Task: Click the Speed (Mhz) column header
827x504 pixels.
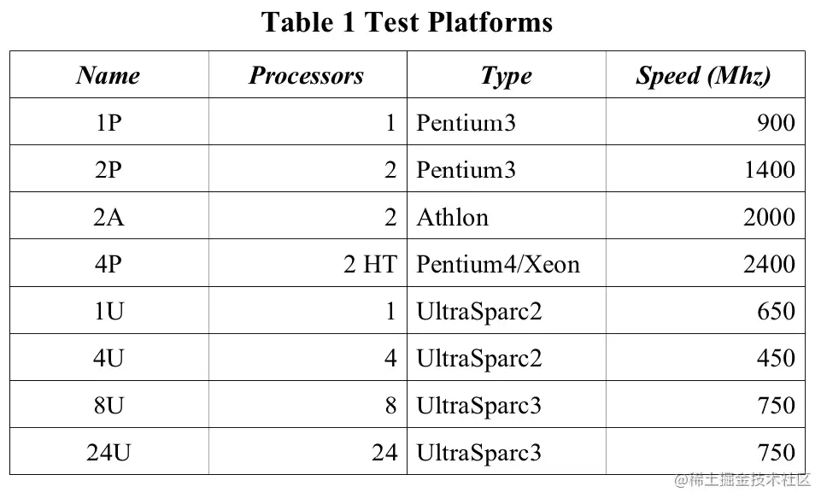Action: point(703,75)
